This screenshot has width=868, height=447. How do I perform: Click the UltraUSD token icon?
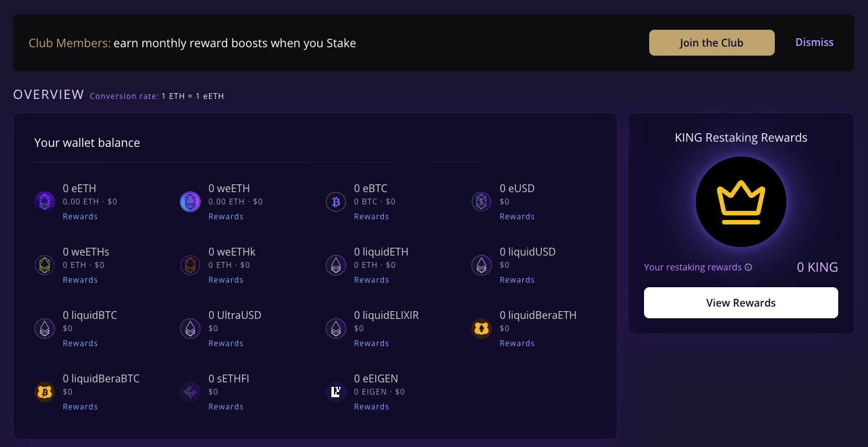point(190,328)
